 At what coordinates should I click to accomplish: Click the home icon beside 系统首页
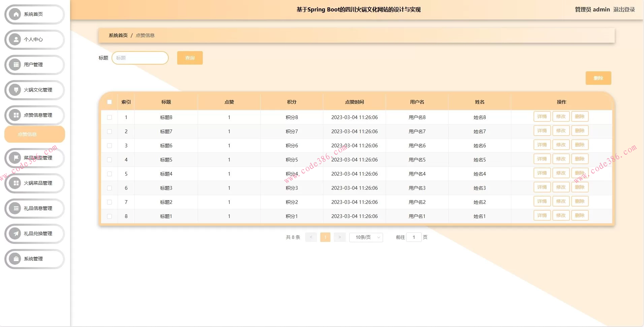click(x=15, y=14)
